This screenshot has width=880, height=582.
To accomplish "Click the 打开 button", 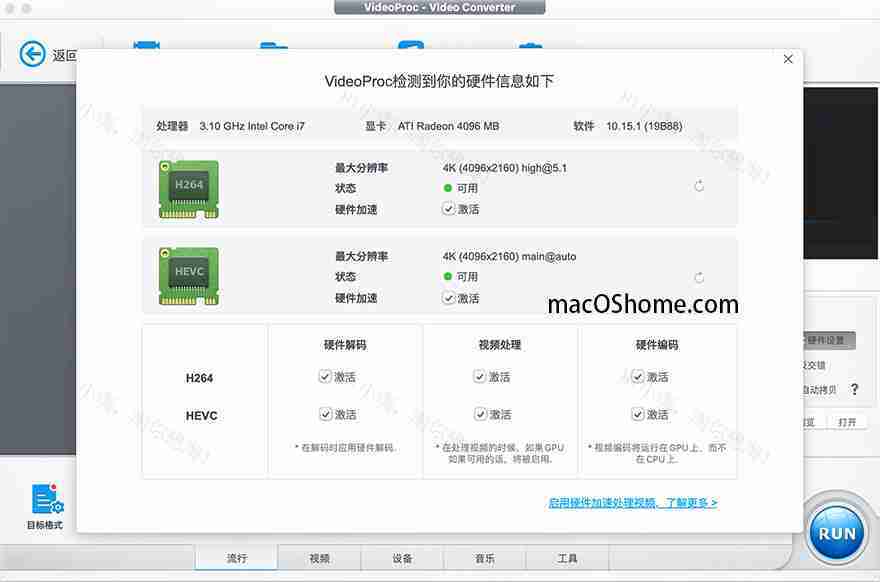I will (848, 421).
